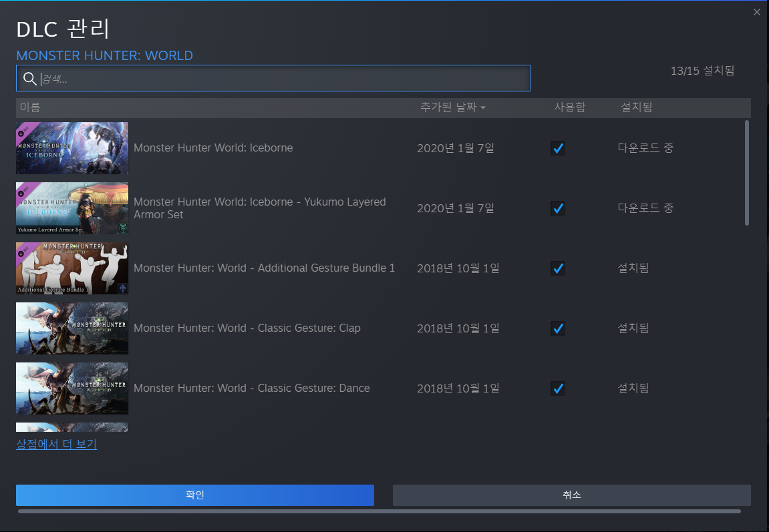Sort list by the 설치됨 column header
The height and width of the screenshot is (532, 769).
[x=636, y=107]
